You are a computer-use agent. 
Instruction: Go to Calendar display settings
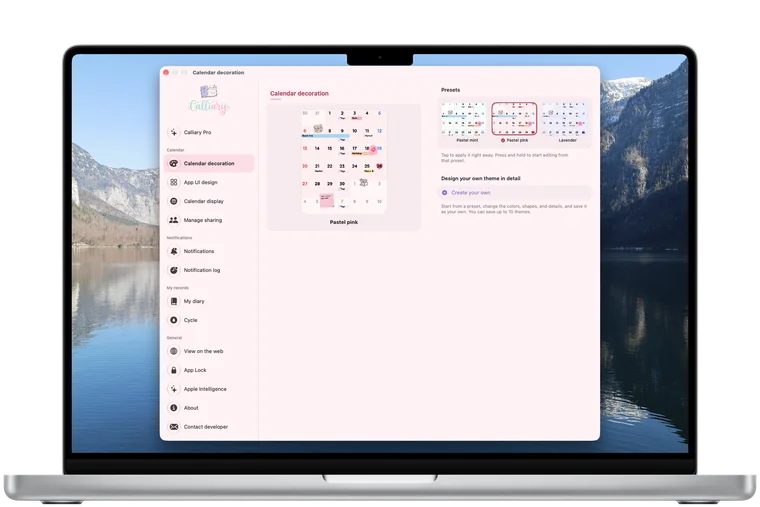point(209,201)
